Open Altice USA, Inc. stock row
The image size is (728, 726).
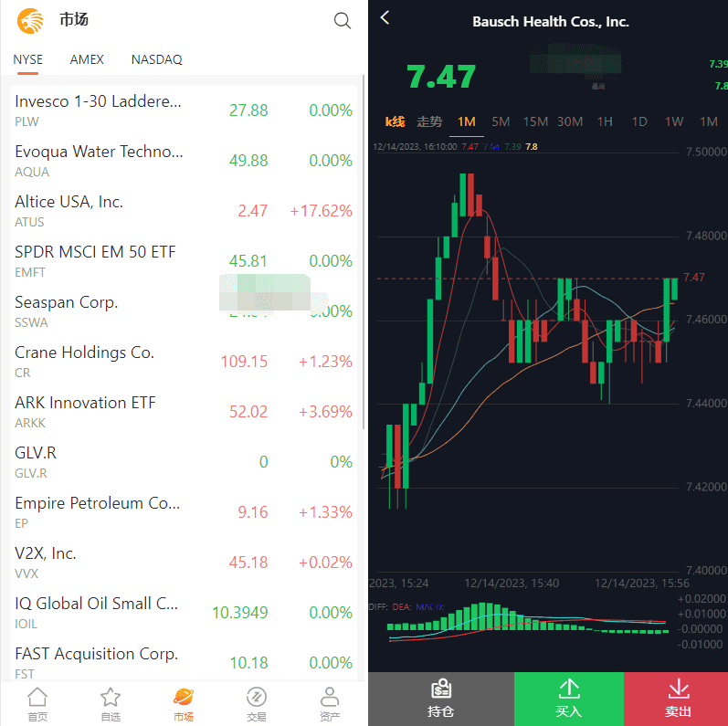(x=183, y=210)
